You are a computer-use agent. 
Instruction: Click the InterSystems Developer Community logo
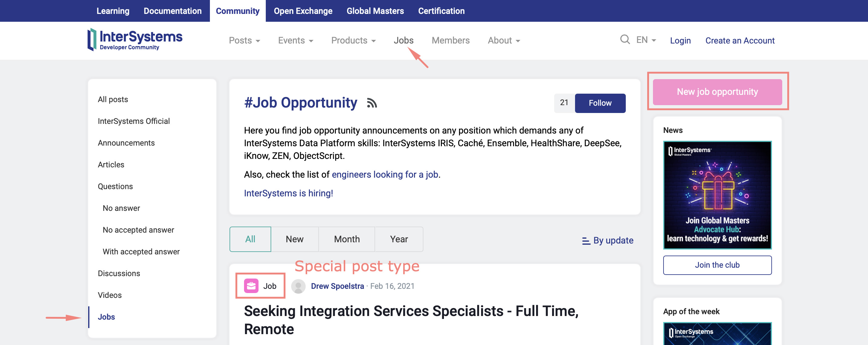[x=135, y=39]
